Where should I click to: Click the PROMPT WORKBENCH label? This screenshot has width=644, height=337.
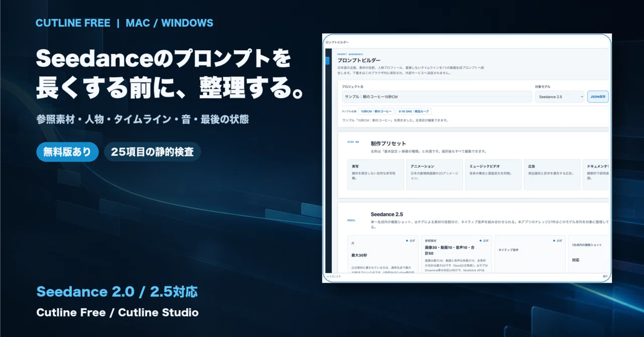point(350,54)
